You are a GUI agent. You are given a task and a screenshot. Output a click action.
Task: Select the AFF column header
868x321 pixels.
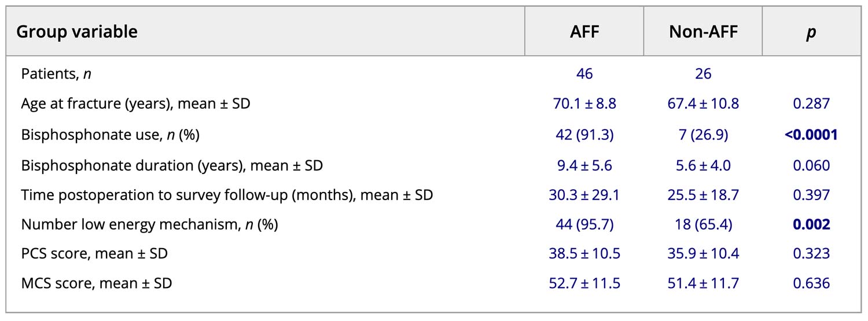click(584, 32)
